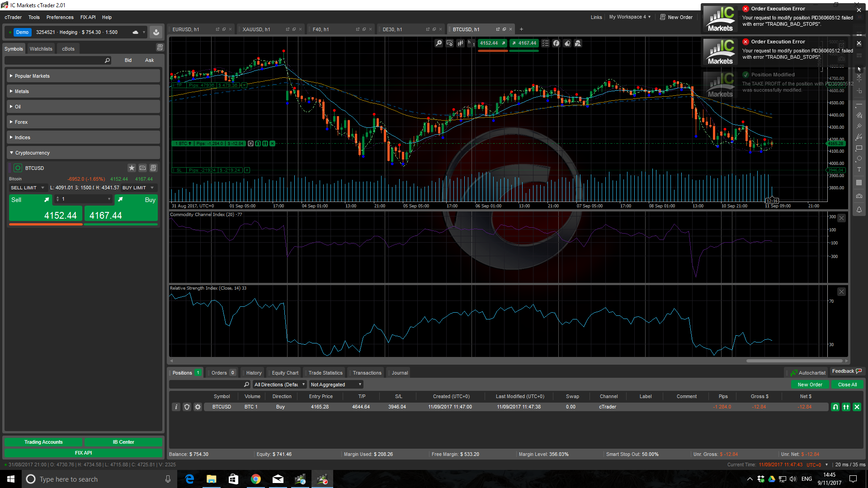Open the Not Aggregated dropdown
The image size is (868, 488).
(336, 385)
